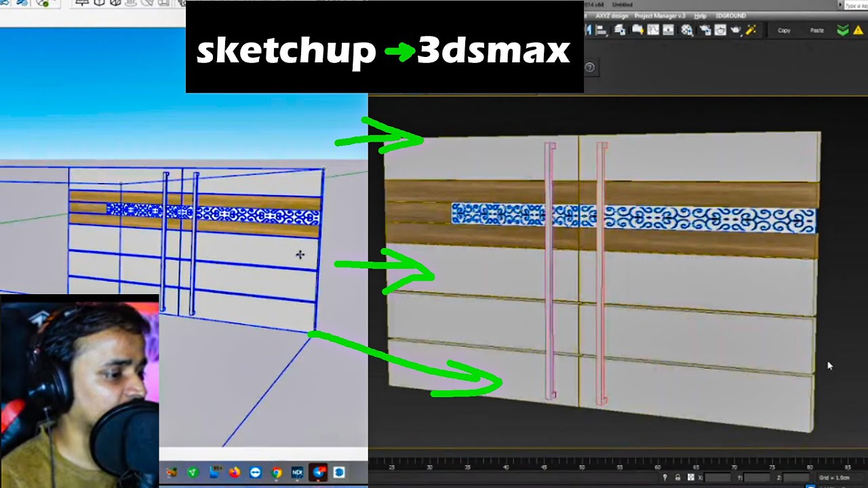The height and width of the screenshot is (488, 868).
Task: Click the Copy button
Action: [x=784, y=30]
